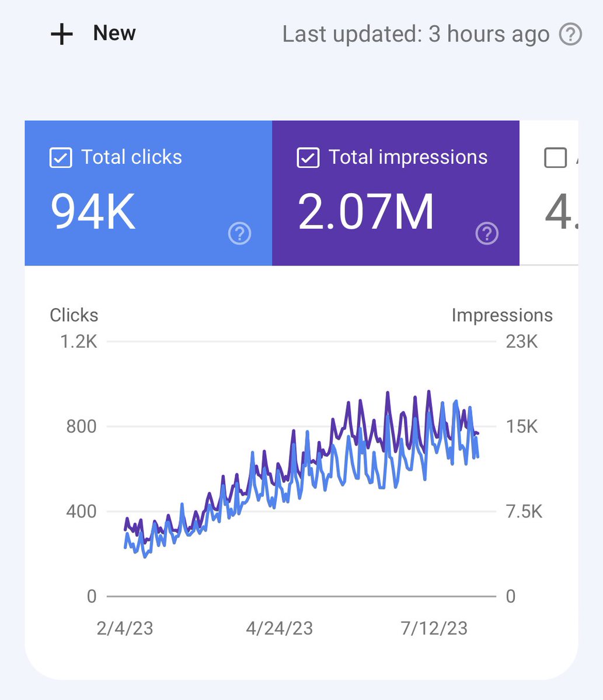Viewport: 603px width, 700px height.
Task: Click the 800 clicks axis label
Action: pyautogui.click(x=81, y=426)
